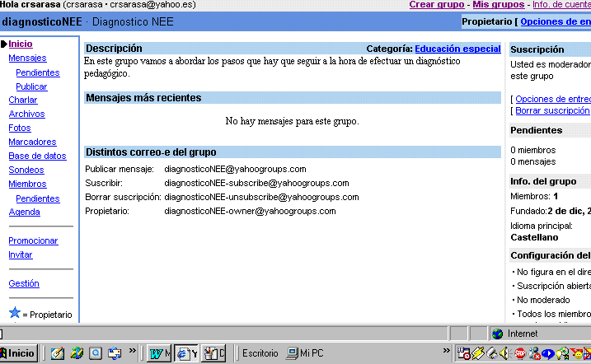Viewport: 591px width, 364px height.
Task: Click the light bulb with CD tray icon
Action: (562, 353)
